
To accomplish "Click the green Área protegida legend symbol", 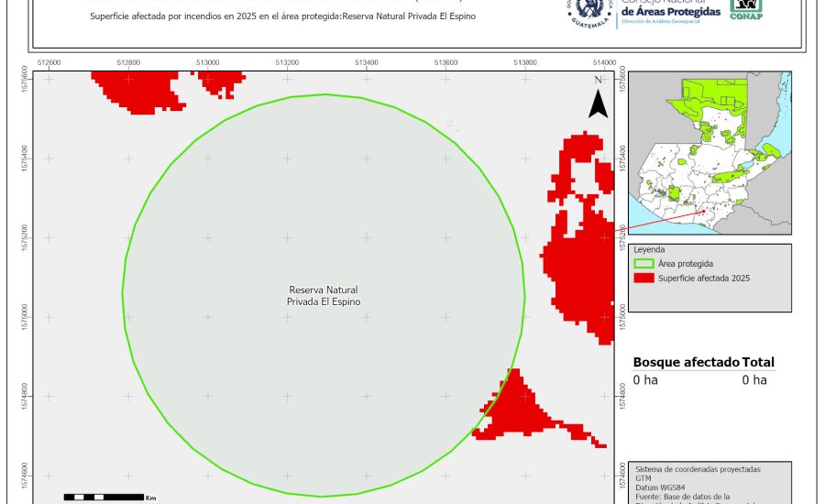I will pos(644,263).
